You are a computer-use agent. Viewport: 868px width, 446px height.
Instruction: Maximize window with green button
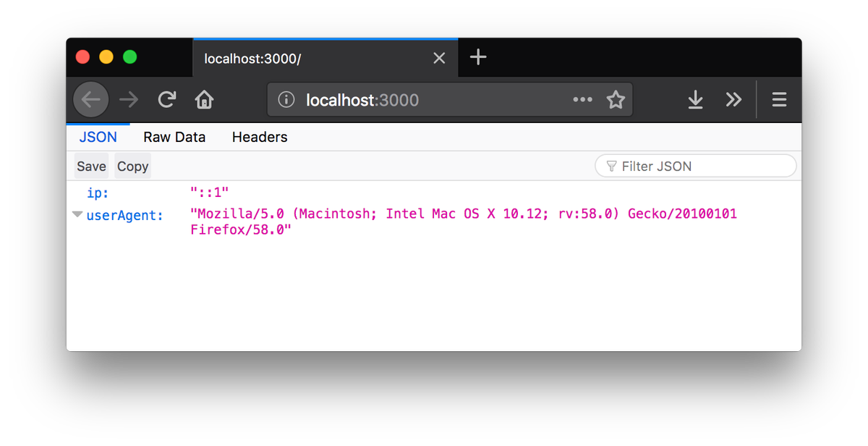pos(130,57)
